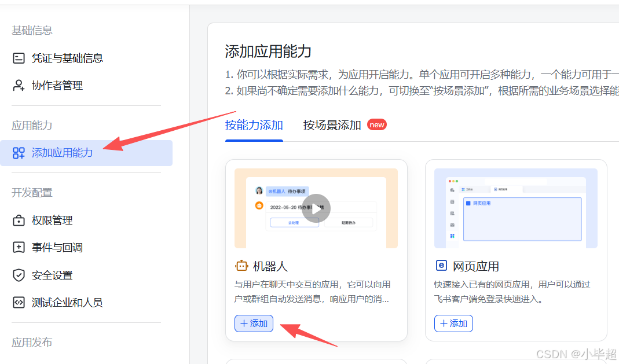Click the 应用能力 section label
The height and width of the screenshot is (364, 619).
point(32,126)
